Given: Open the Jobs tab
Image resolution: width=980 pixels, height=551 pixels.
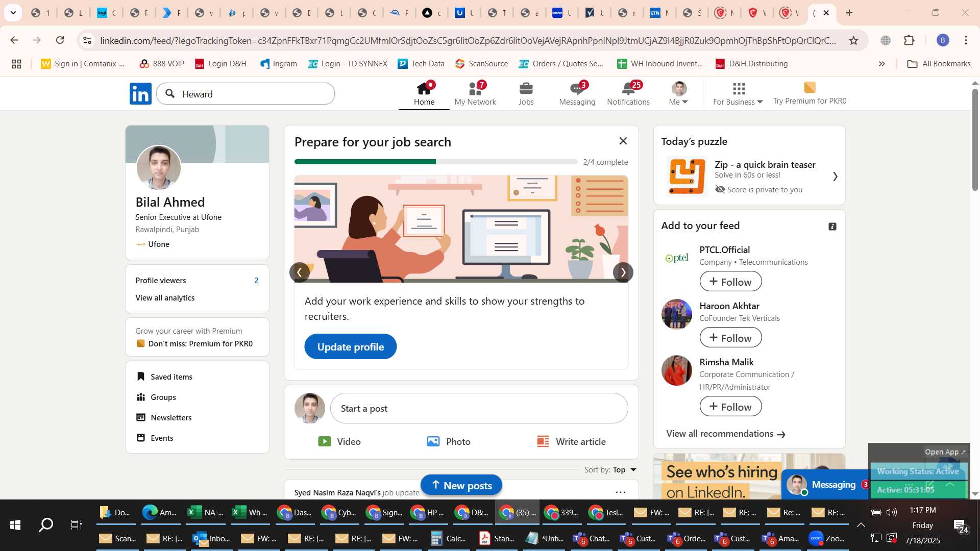Looking at the screenshot, I should tap(526, 94).
